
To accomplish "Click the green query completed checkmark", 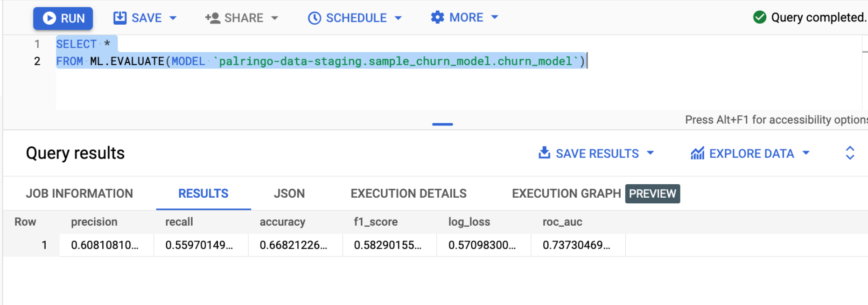I will tap(759, 17).
